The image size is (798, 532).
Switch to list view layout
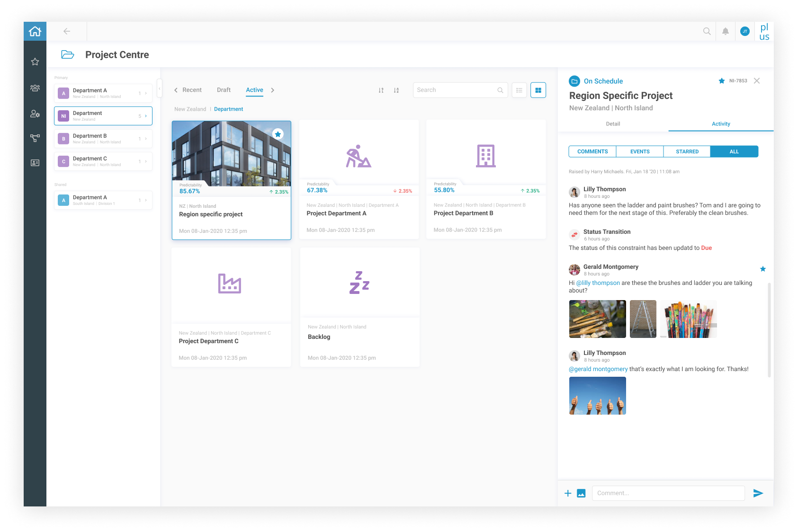(519, 90)
